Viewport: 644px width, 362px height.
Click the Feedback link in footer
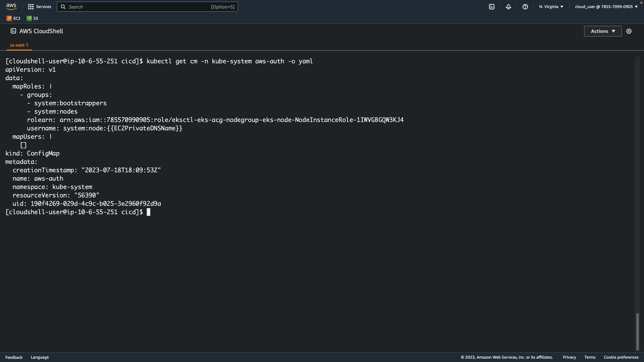pos(14,357)
